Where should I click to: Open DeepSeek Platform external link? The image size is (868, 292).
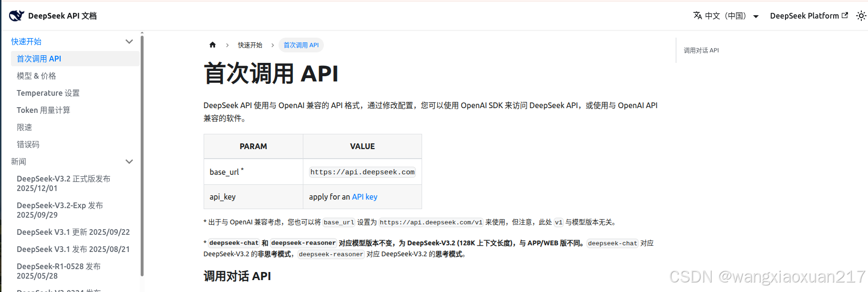(x=809, y=16)
